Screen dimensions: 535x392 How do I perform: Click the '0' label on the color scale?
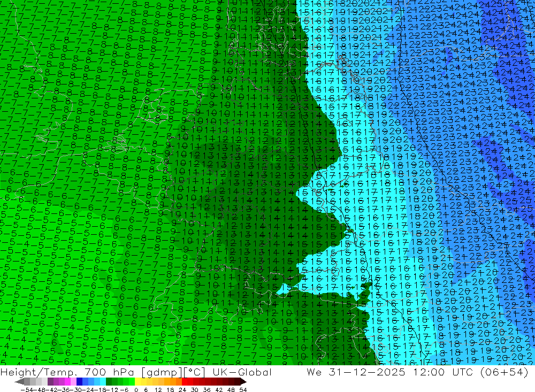click(x=136, y=390)
